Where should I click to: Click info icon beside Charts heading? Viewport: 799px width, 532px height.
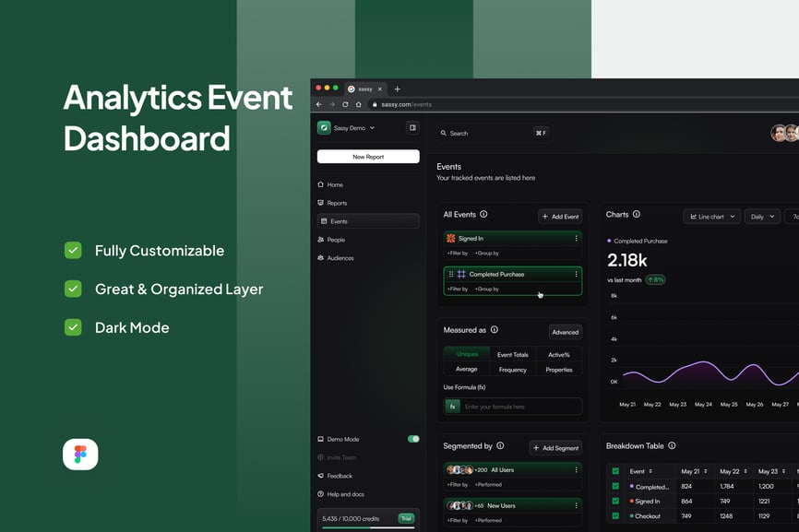pyautogui.click(x=637, y=215)
